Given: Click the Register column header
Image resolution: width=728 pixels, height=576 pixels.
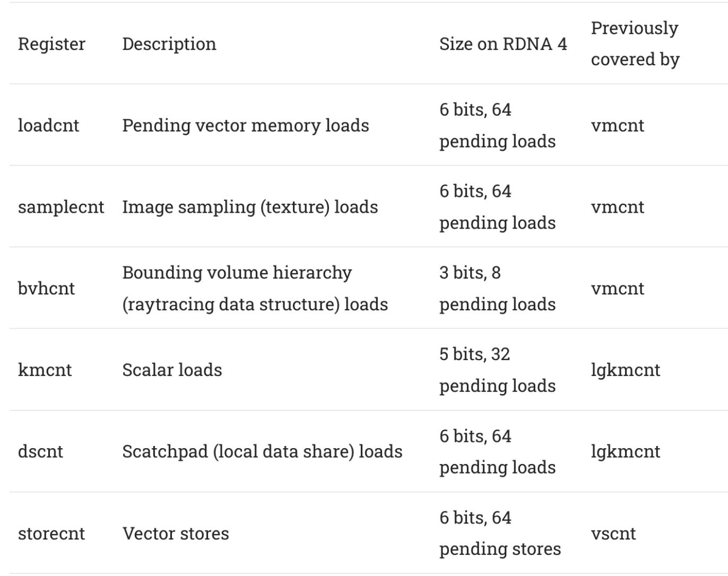Looking at the screenshot, I should click(51, 44).
